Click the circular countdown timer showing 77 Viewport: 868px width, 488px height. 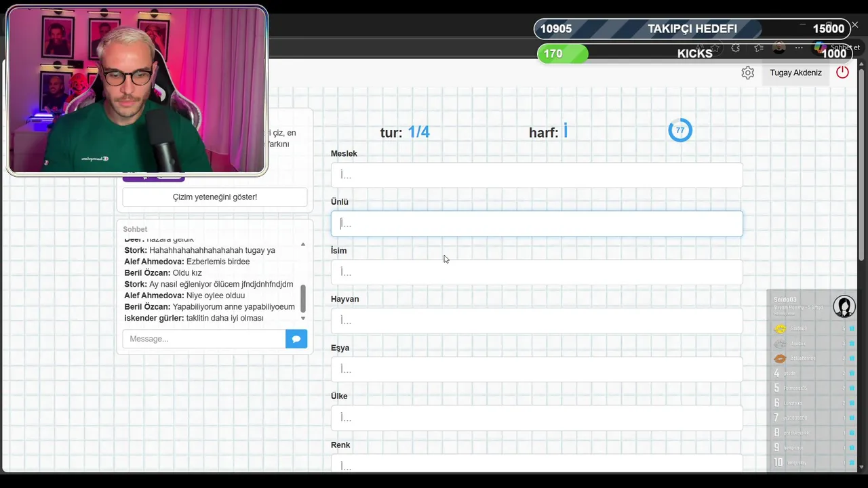click(x=680, y=130)
